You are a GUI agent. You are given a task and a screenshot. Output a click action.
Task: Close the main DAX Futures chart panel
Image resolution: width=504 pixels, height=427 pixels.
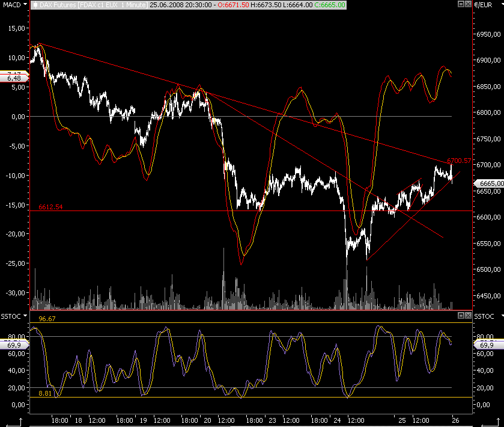(468, 4)
